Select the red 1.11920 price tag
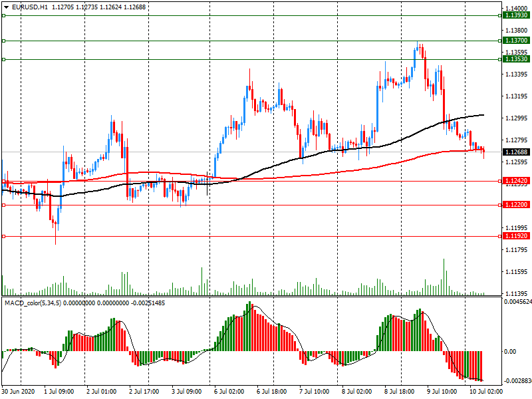The image size is (532, 399). 516,236
